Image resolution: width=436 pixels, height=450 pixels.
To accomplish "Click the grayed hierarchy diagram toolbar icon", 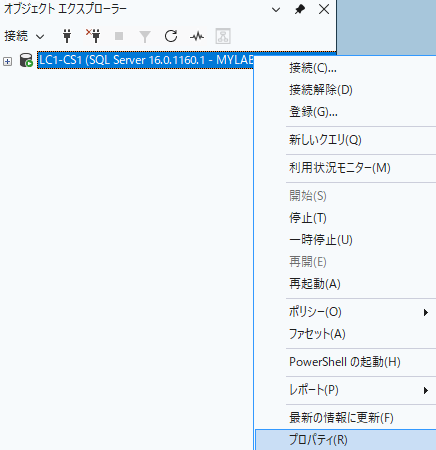I will pos(223,36).
